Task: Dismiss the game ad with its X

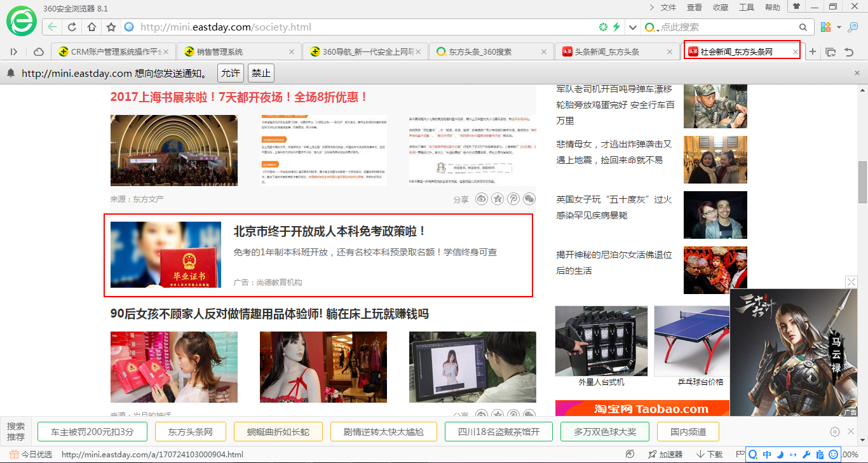Action: [x=851, y=281]
